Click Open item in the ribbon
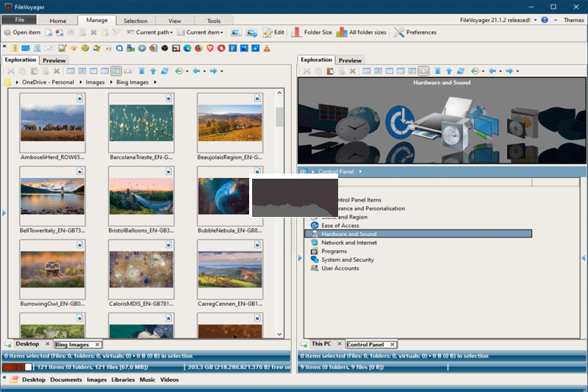588x392 pixels. click(x=22, y=32)
